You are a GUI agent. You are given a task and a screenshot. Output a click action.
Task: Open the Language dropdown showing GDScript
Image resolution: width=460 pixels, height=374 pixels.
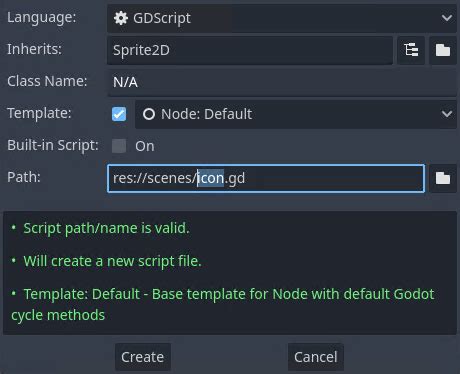coord(282,18)
